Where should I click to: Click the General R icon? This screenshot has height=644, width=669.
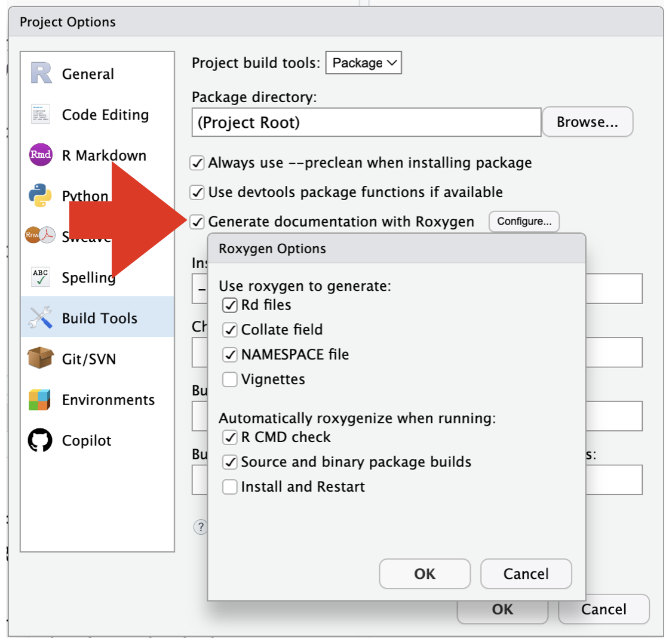pyautogui.click(x=41, y=73)
